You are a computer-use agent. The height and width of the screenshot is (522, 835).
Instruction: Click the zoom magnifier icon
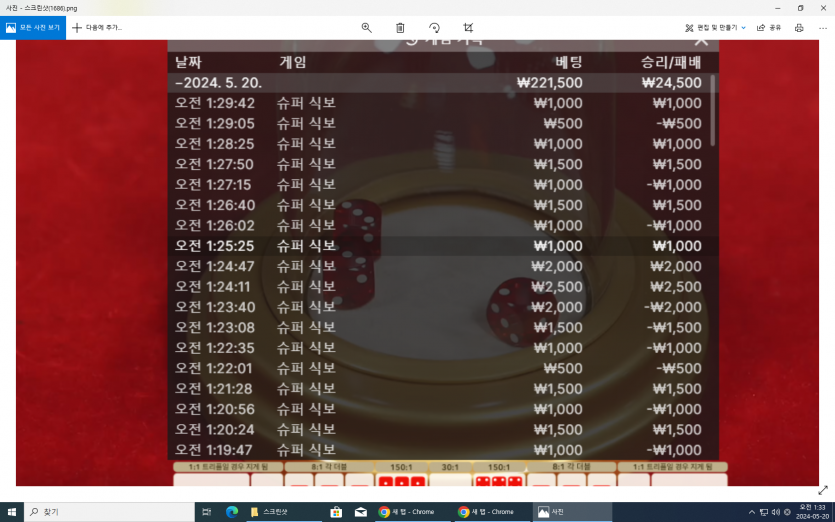tap(366, 28)
